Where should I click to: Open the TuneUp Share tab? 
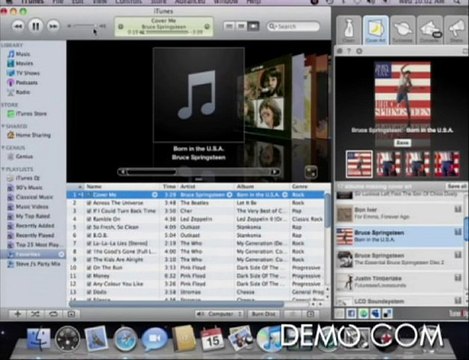[x=456, y=30]
